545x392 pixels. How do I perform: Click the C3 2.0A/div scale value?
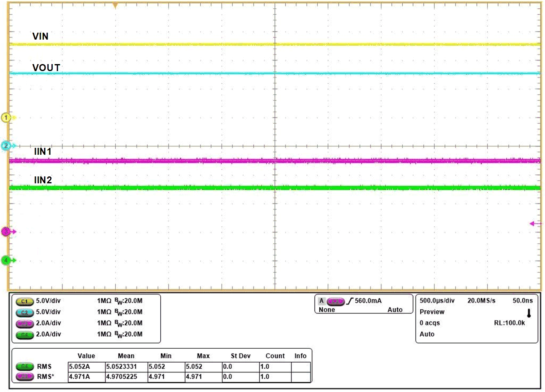(x=48, y=323)
